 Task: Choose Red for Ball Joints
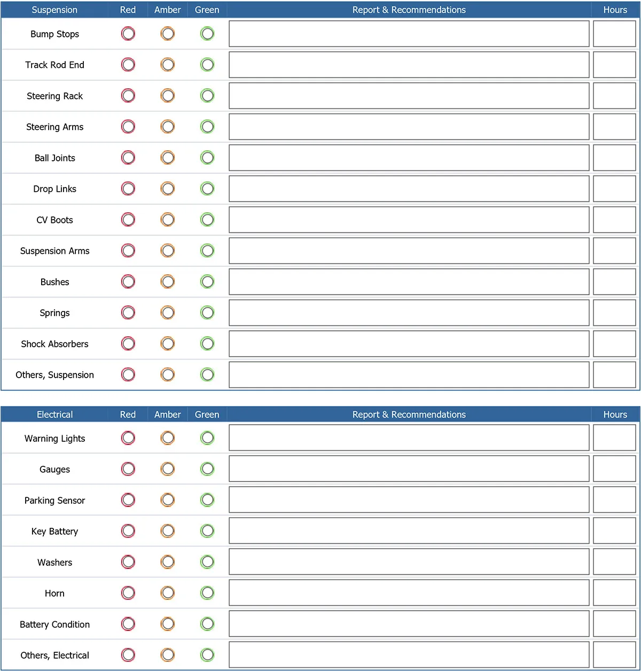pos(128,158)
